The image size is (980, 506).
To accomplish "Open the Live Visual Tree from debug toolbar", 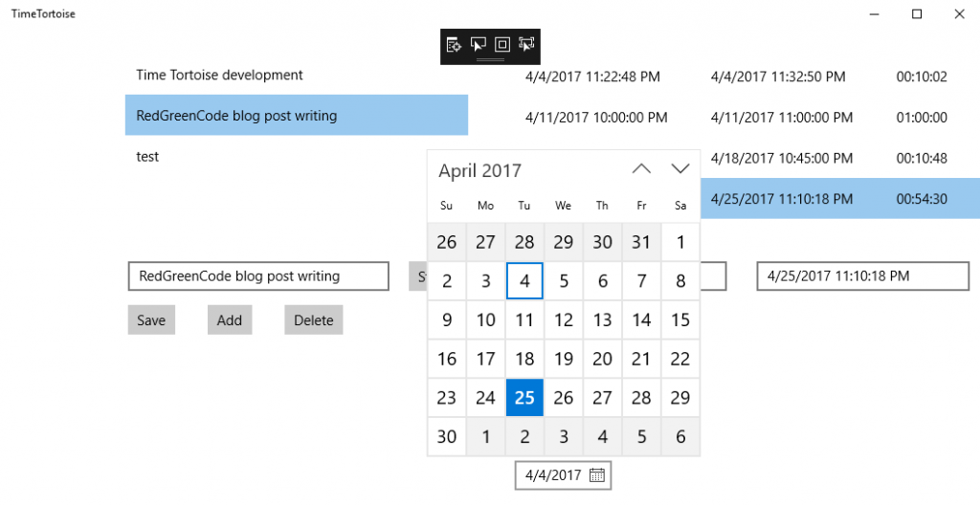I will 454,44.
